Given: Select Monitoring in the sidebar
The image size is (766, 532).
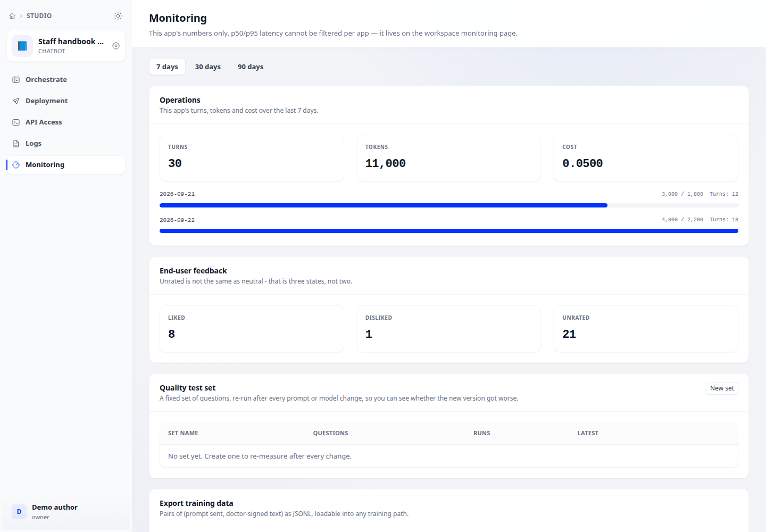Looking at the screenshot, I should [66, 165].
